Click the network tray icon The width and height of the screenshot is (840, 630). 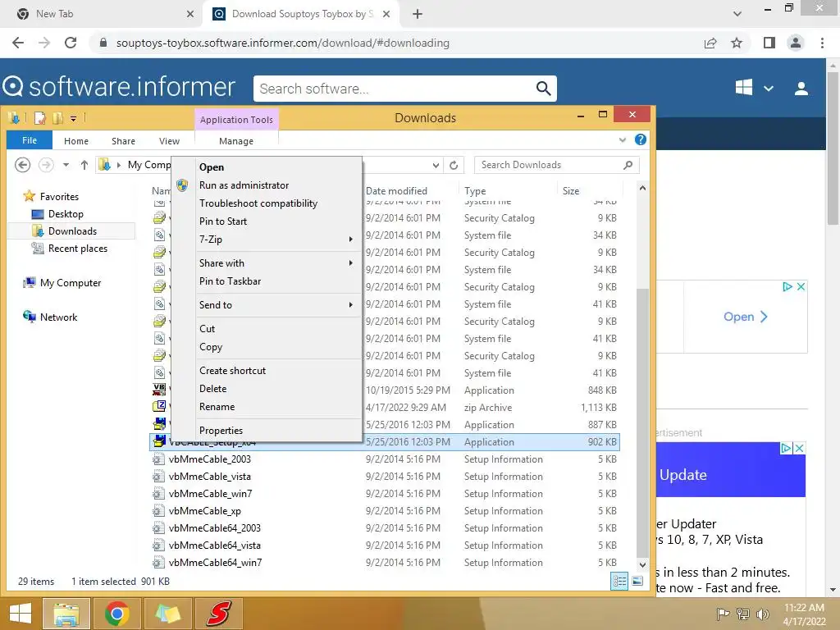click(743, 614)
